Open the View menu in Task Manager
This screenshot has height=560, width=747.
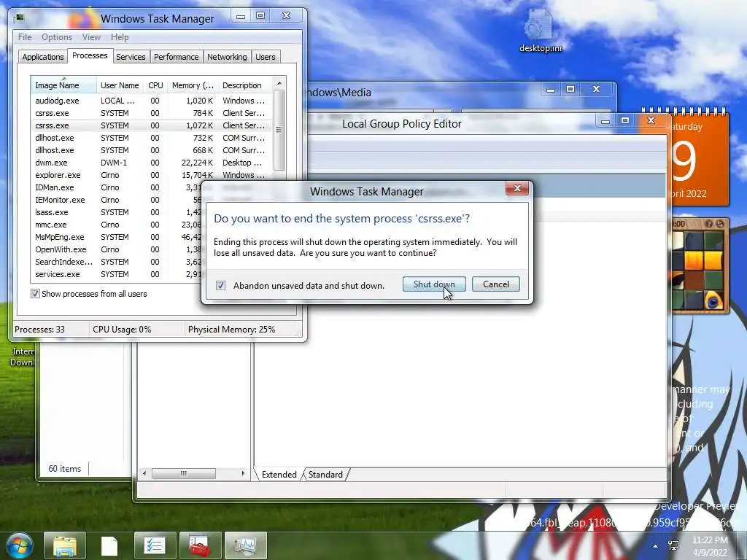91,37
